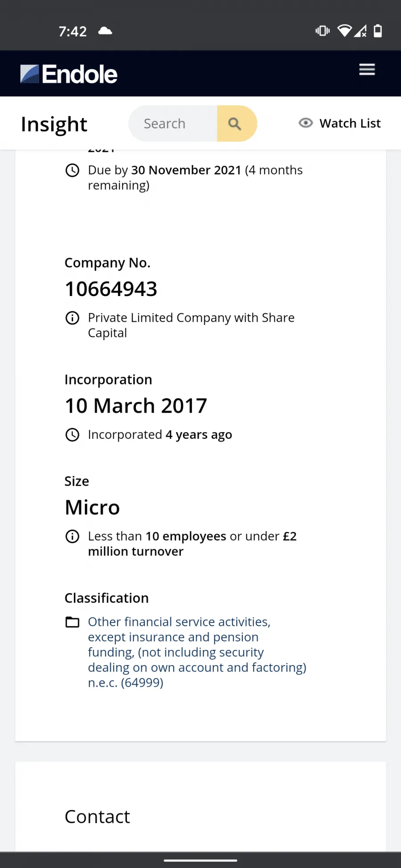Tap the folder icon under Classification
401x868 pixels.
coord(72,622)
